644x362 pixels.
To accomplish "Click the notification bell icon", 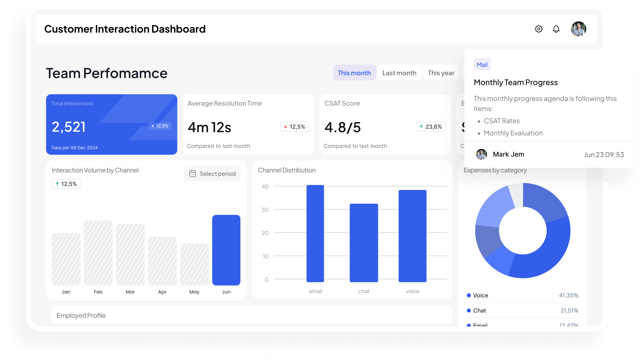I will click(556, 29).
